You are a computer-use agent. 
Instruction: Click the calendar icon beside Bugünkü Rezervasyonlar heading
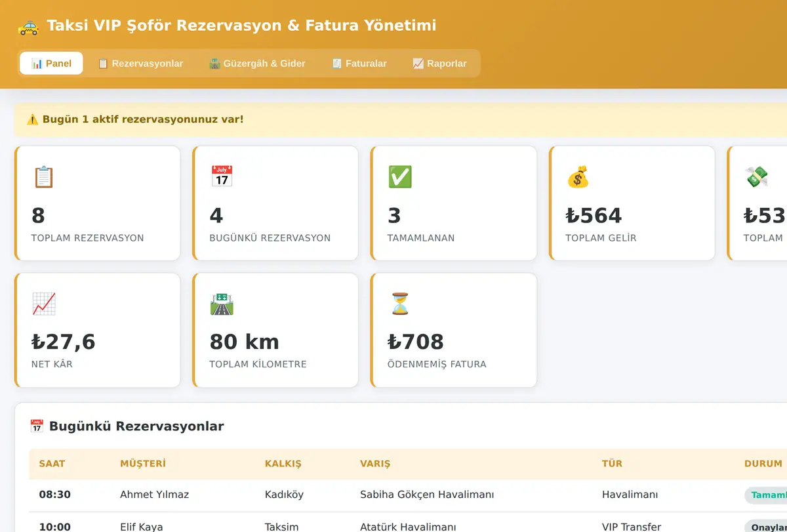[x=37, y=426]
